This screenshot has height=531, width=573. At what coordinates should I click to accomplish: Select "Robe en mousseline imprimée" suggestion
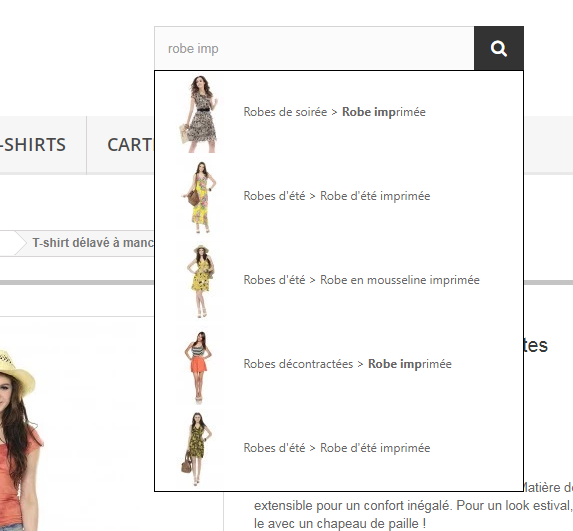400,280
